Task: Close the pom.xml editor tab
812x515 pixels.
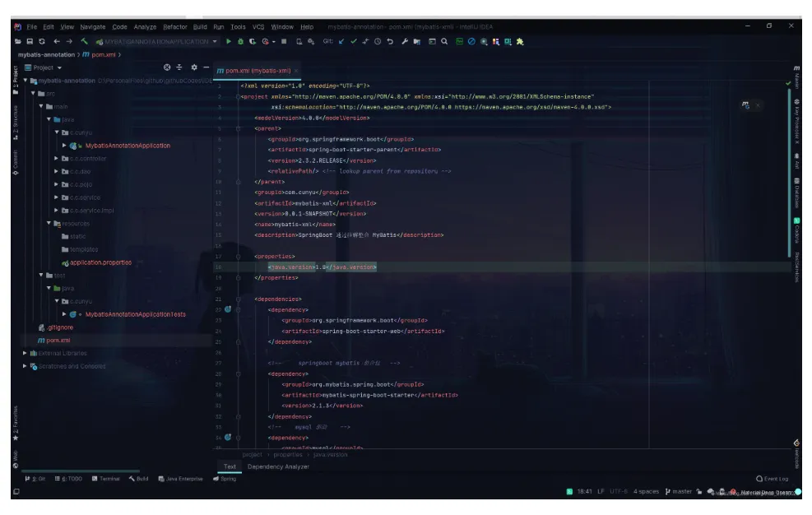Action: [x=296, y=71]
